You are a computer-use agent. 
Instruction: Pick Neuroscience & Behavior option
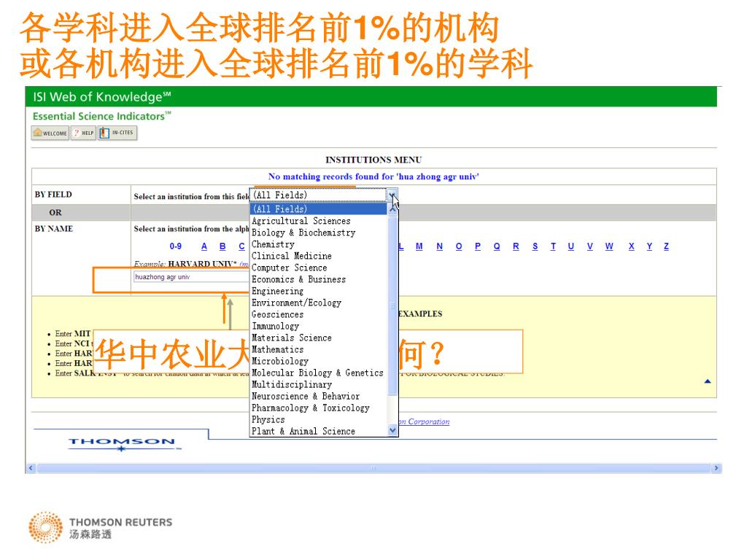(306, 396)
